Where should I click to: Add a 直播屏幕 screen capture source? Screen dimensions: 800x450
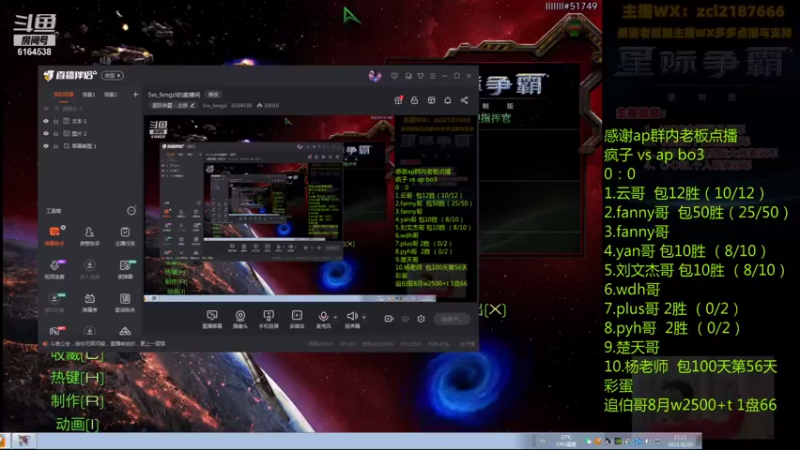click(212, 319)
